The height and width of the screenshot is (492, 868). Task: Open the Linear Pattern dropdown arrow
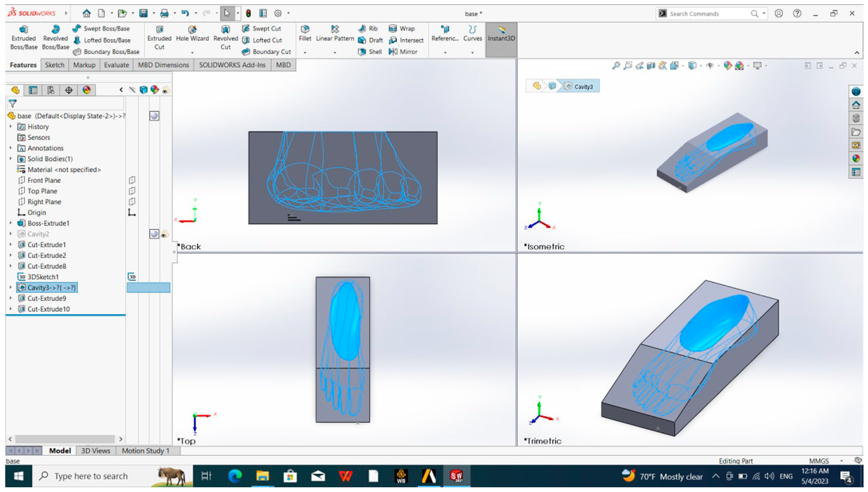[335, 52]
